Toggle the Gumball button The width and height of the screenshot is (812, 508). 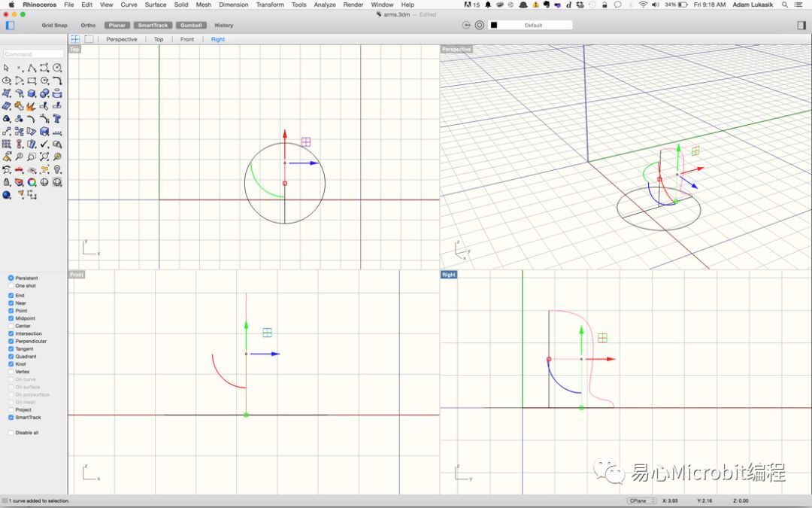pos(191,25)
